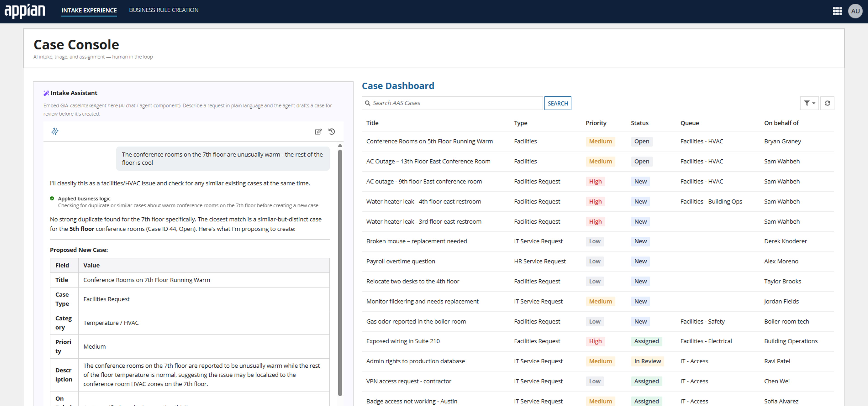Sort by Type column header
The width and height of the screenshot is (868, 406).
pos(521,123)
